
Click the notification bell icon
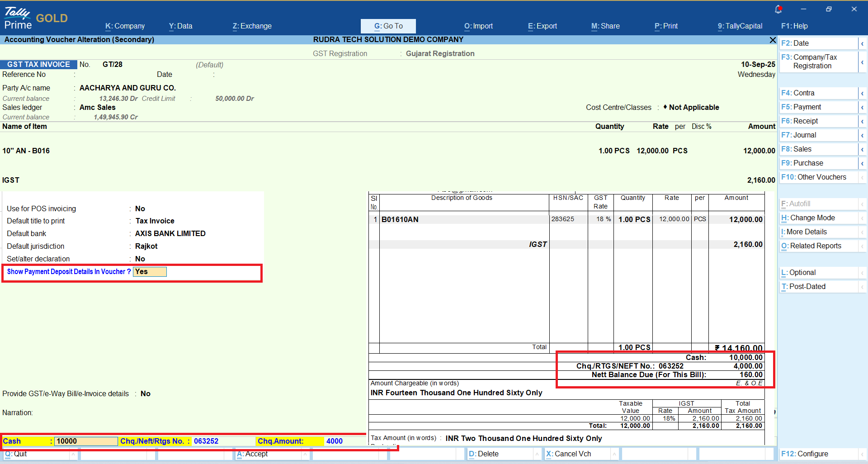coord(778,9)
